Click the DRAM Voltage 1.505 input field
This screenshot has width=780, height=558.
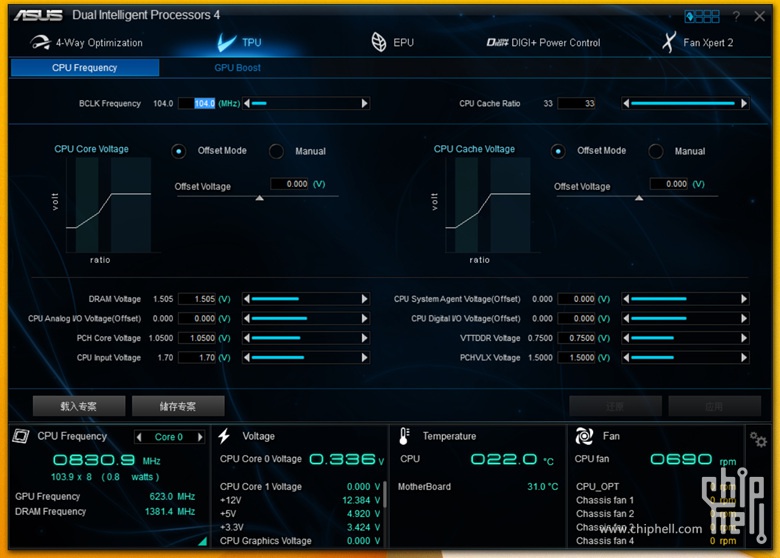(197, 299)
